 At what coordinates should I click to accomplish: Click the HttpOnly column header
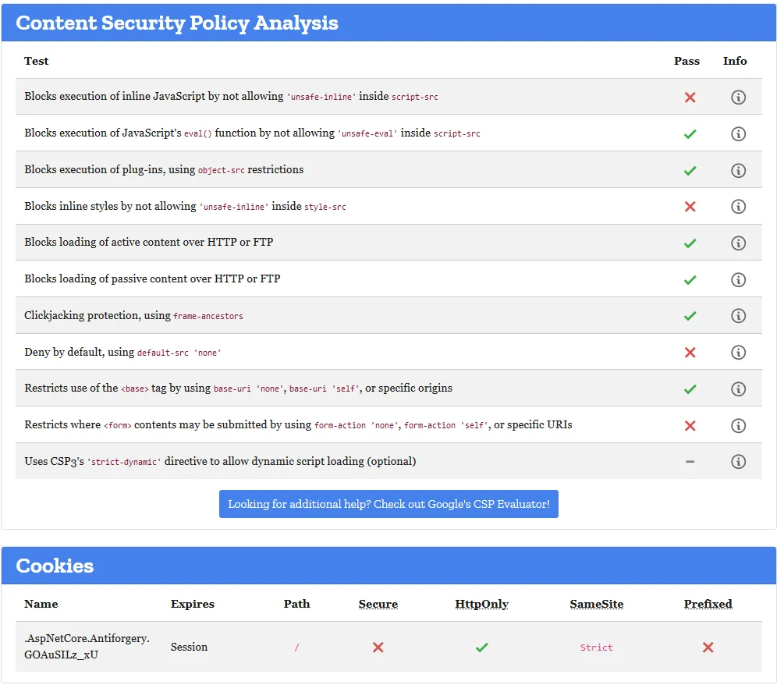pos(481,604)
